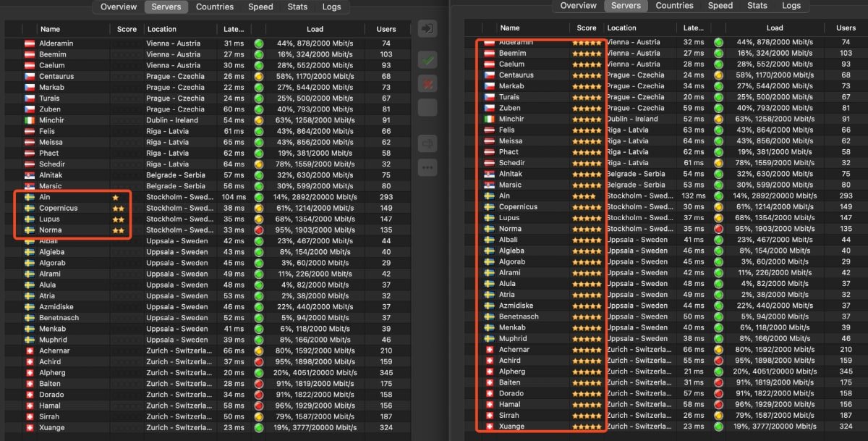Image resolution: width=868 pixels, height=441 pixels.
Task: Switch to the Countries tab in left window
Action: point(215,7)
